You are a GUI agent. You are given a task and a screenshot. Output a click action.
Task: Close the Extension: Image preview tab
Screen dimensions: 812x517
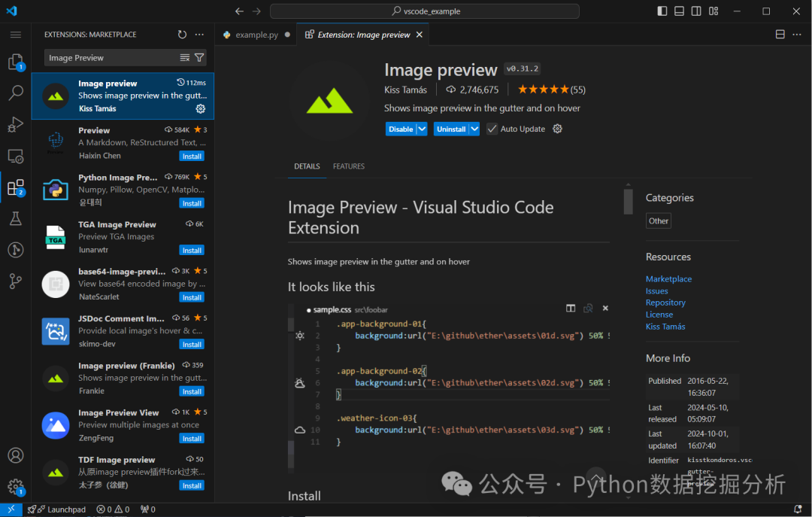click(420, 35)
